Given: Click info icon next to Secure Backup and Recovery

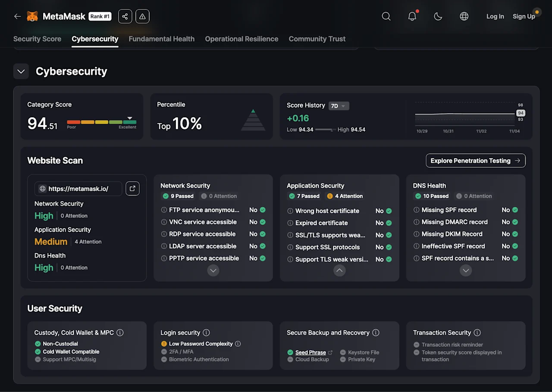Looking at the screenshot, I should (376, 333).
